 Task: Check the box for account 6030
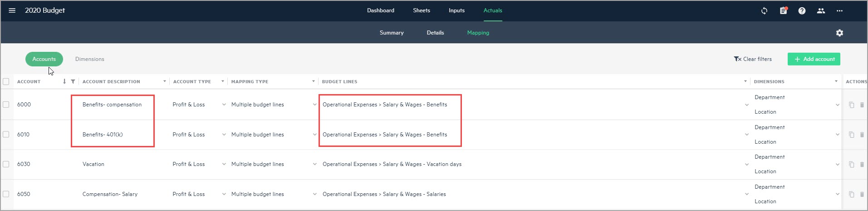6,164
